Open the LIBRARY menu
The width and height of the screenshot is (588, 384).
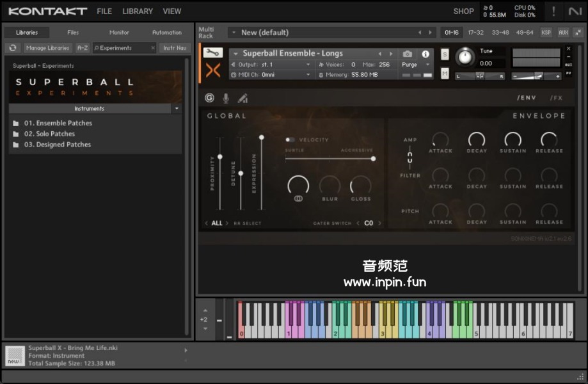(138, 11)
